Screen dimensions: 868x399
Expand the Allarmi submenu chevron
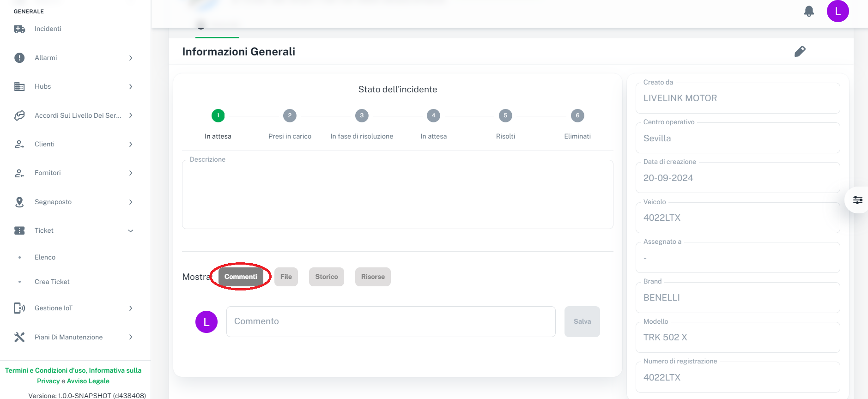(x=131, y=58)
